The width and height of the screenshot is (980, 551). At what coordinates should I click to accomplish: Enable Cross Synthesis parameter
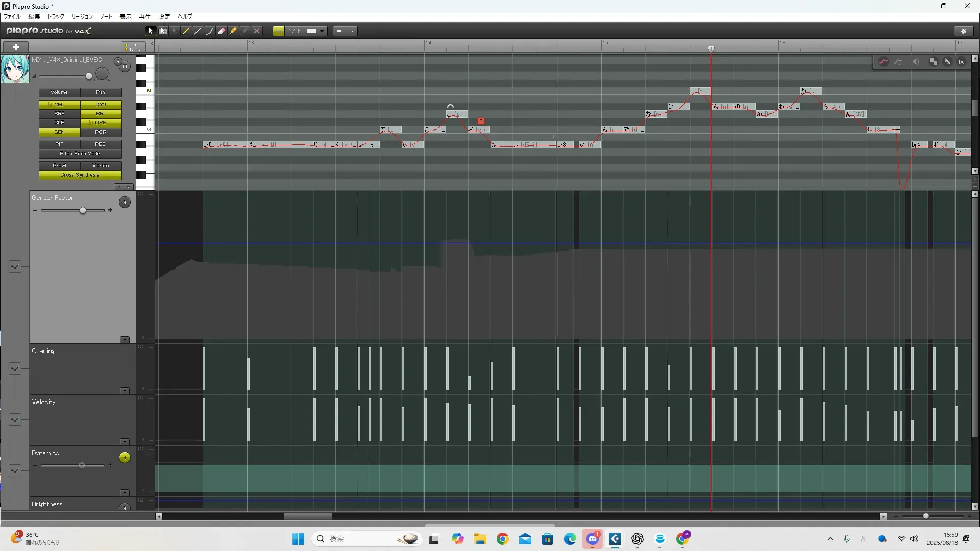(x=80, y=175)
